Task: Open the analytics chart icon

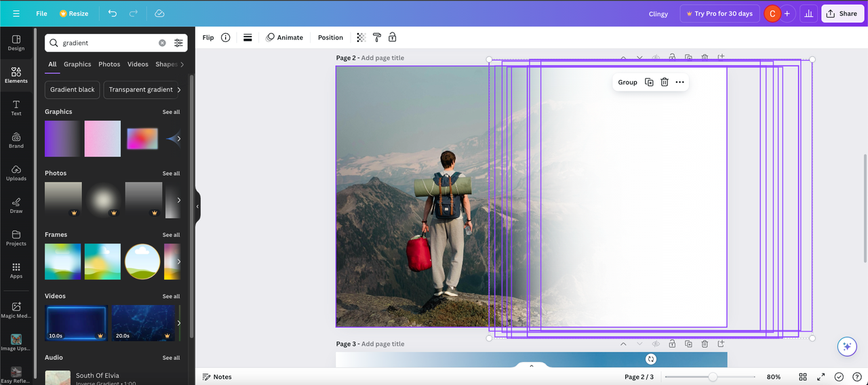Action: tap(808, 14)
